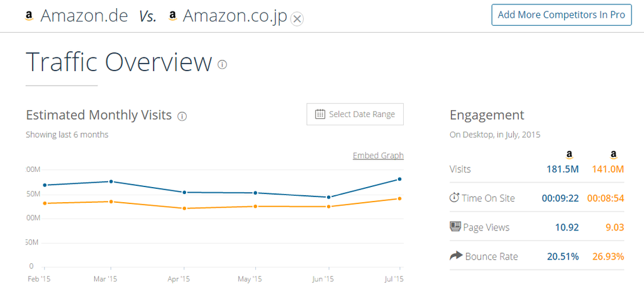This screenshot has width=644, height=296.
Task: Click the Page Views icon
Action: pos(455,227)
